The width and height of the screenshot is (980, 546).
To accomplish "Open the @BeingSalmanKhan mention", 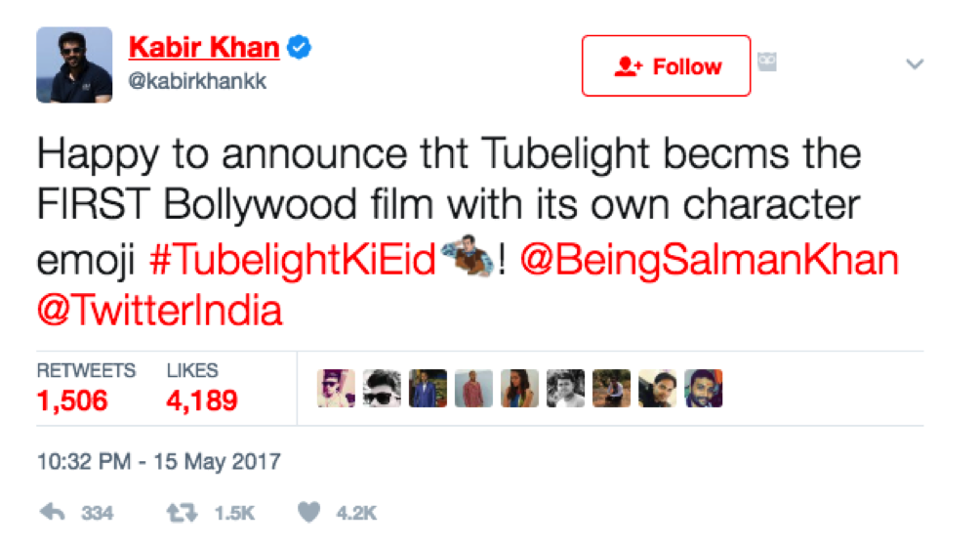I will 710,260.
